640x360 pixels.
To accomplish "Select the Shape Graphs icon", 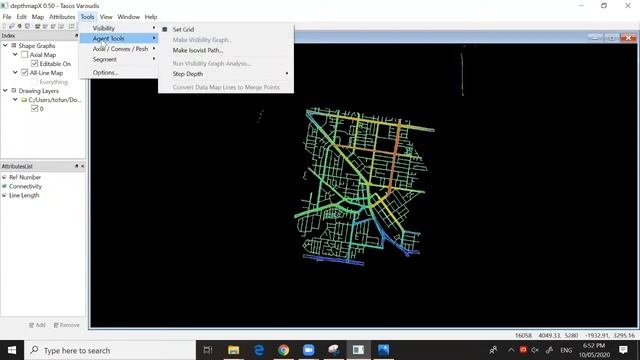I will pyautogui.click(x=14, y=46).
